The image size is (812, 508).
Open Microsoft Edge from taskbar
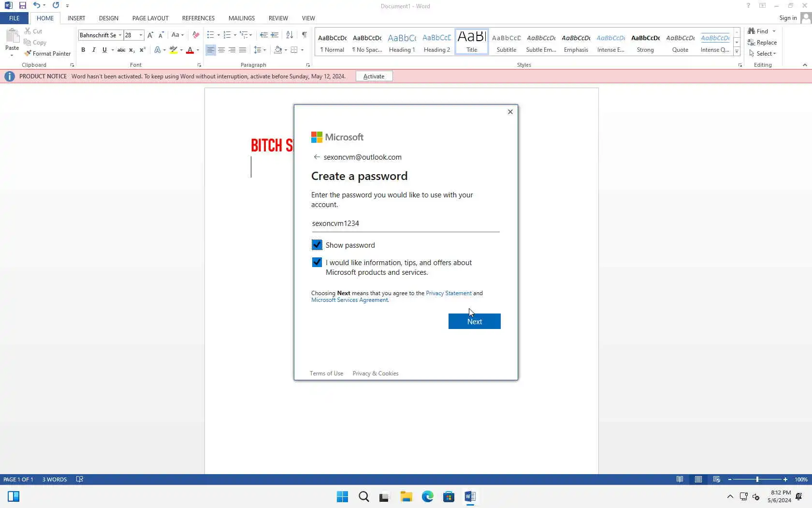click(x=427, y=496)
